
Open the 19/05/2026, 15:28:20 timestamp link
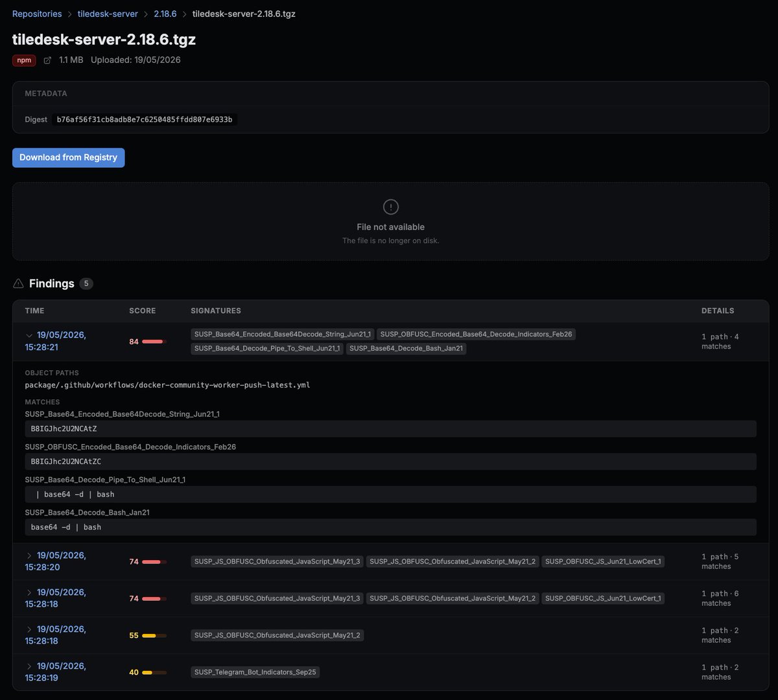point(56,561)
